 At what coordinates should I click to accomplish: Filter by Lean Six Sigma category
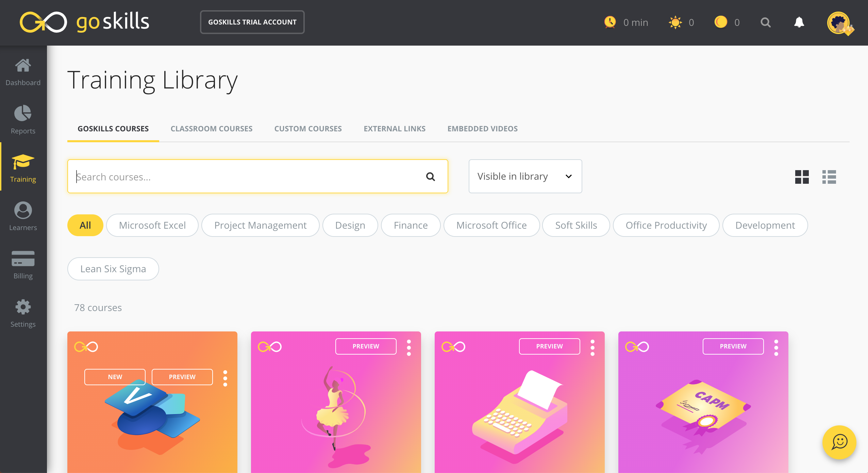click(x=113, y=269)
